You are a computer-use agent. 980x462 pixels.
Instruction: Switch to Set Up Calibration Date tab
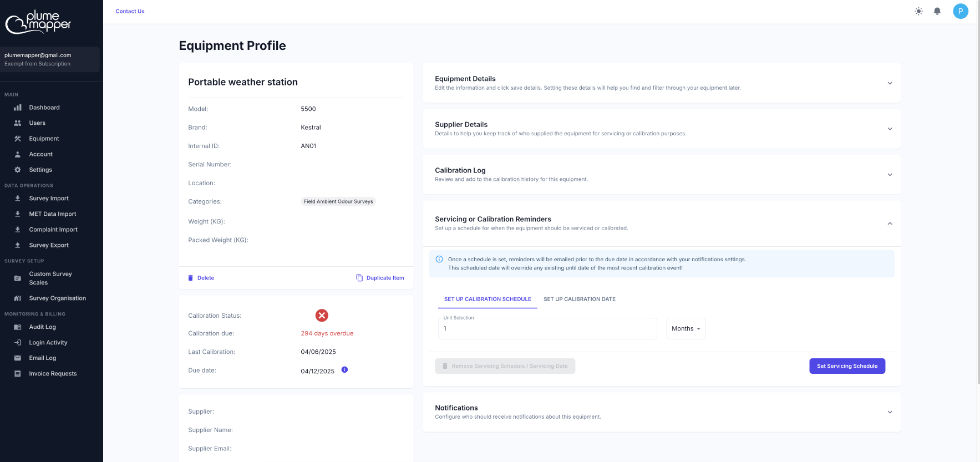[580, 299]
